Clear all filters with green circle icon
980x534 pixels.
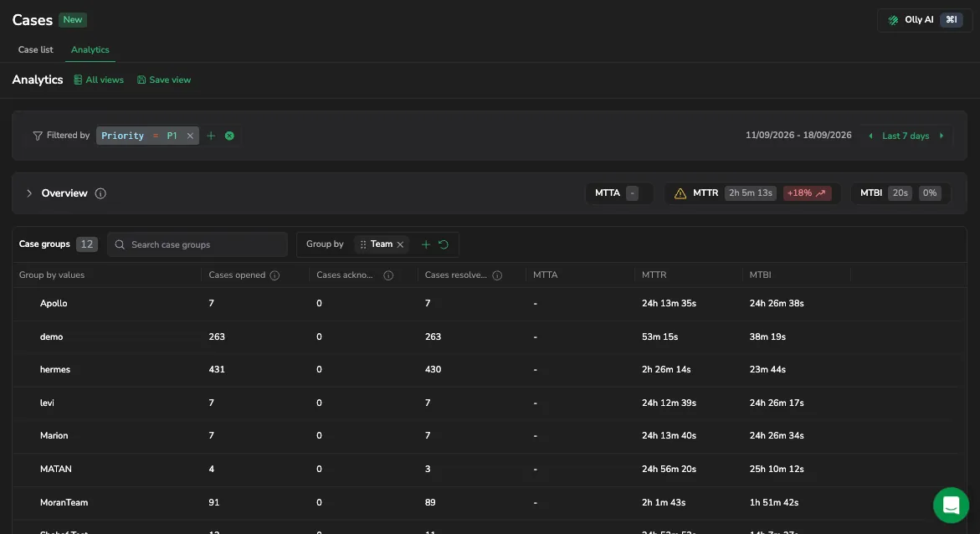point(229,136)
